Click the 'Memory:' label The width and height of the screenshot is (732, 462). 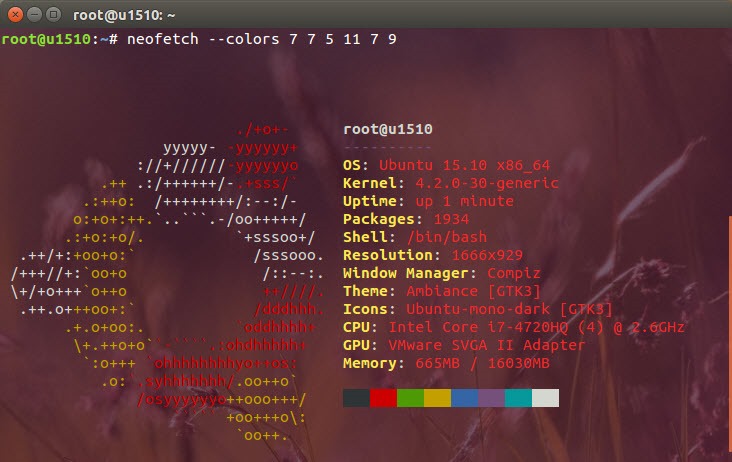(373, 364)
